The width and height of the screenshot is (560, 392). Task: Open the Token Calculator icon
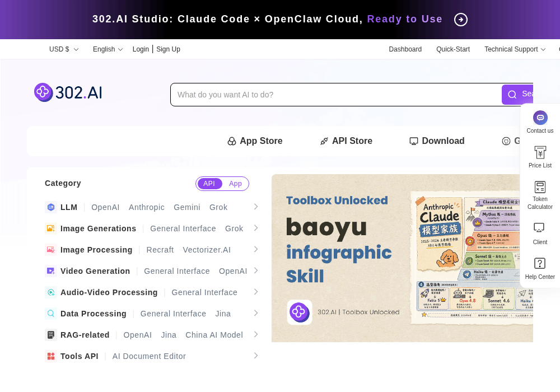[x=540, y=186]
